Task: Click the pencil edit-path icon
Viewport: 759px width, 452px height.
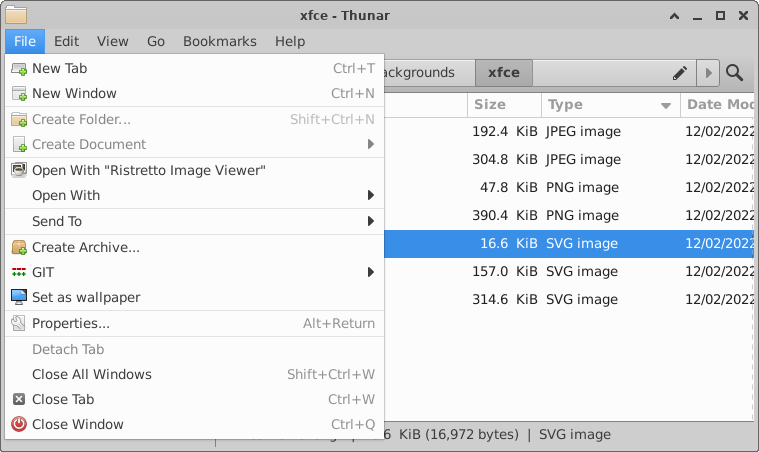Action: click(x=680, y=73)
